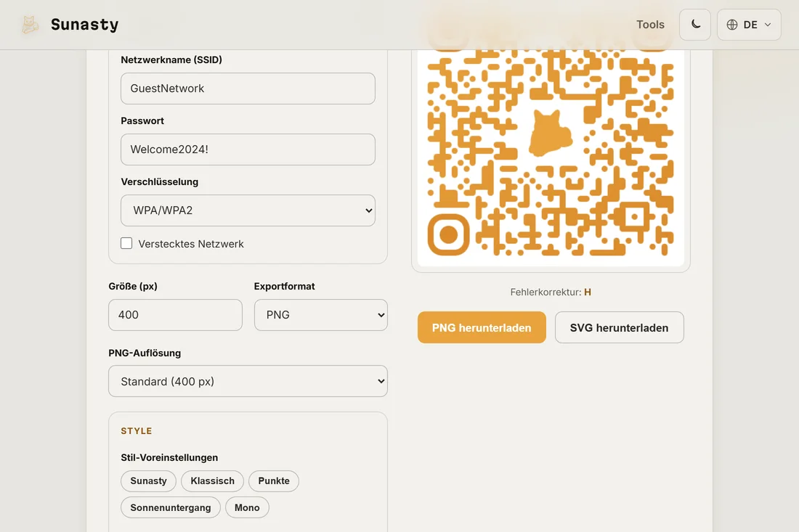This screenshot has width=799, height=532.
Task: Open the PNG-Auflösung Standard dropdown
Action: (x=248, y=381)
